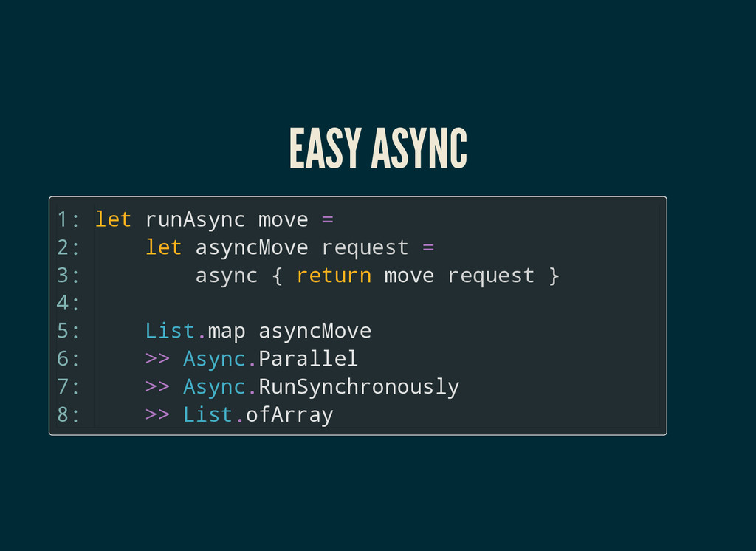Click the EASY ASYNC slide title

(378, 148)
